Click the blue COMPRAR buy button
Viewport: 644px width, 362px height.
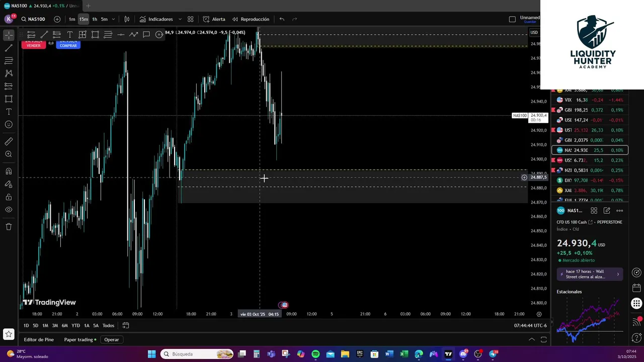tap(68, 45)
